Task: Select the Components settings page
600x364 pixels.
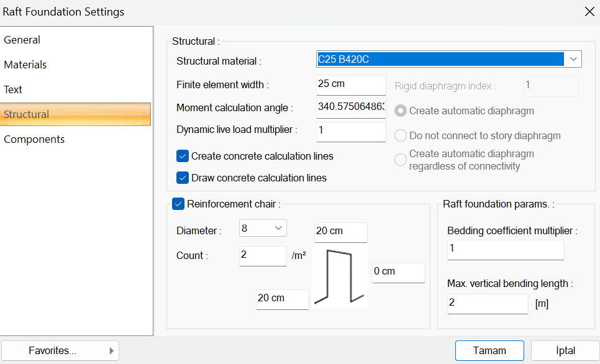Action: point(34,139)
